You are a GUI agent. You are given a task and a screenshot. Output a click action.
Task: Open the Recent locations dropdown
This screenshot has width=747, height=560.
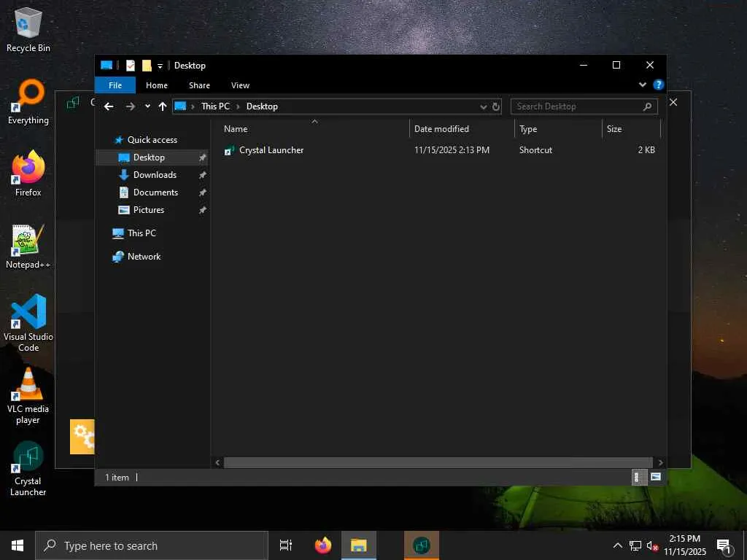(x=147, y=106)
